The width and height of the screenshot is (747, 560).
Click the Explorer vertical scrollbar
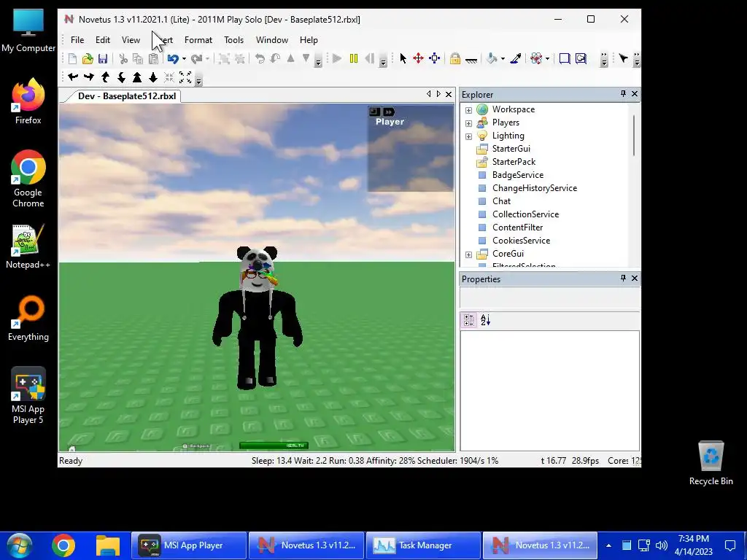click(x=634, y=135)
